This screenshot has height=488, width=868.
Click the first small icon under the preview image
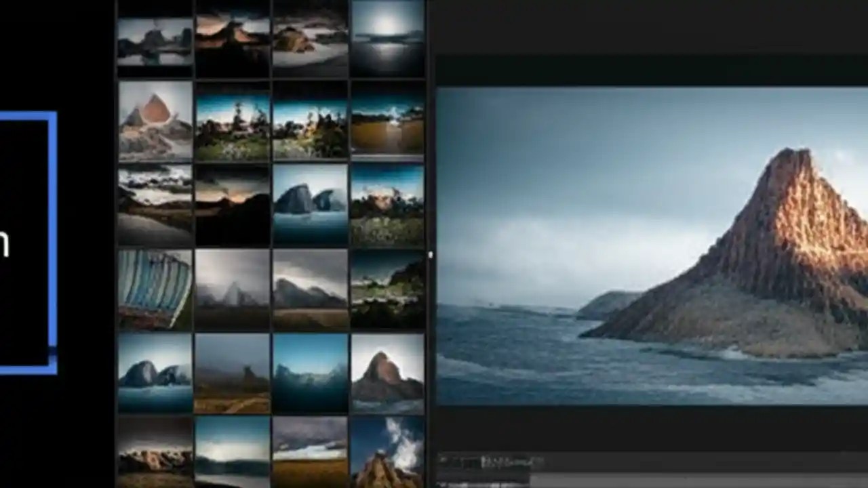tap(442, 458)
